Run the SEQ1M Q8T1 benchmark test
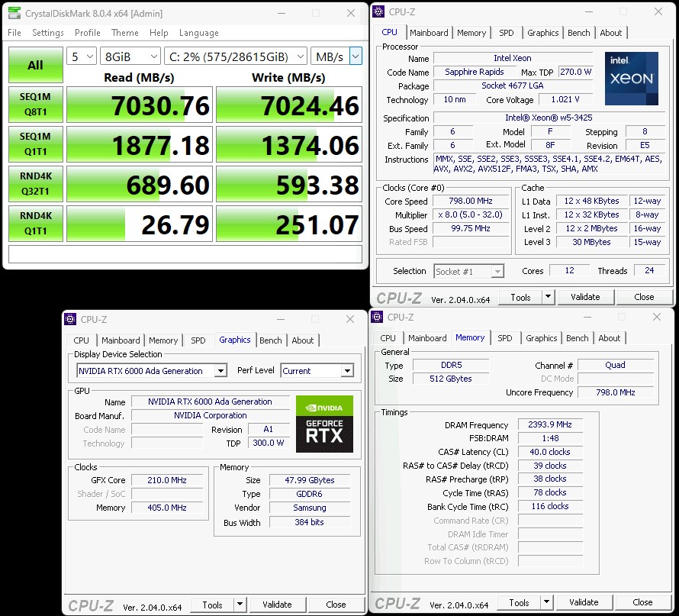679x616 pixels. (35, 105)
